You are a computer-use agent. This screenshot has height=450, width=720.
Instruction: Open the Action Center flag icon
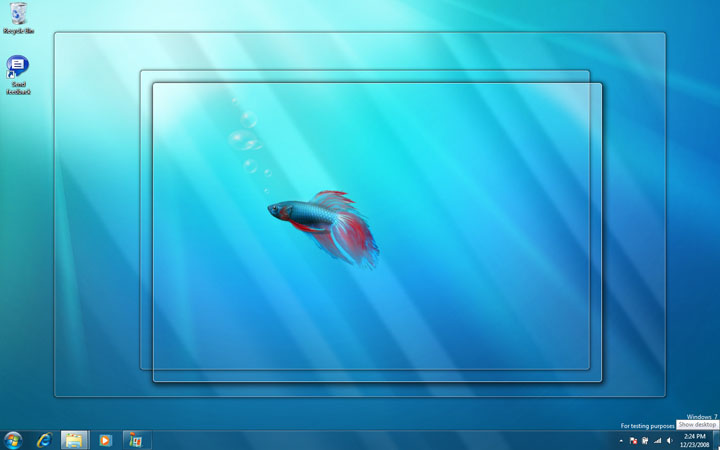[x=633, y=441]
